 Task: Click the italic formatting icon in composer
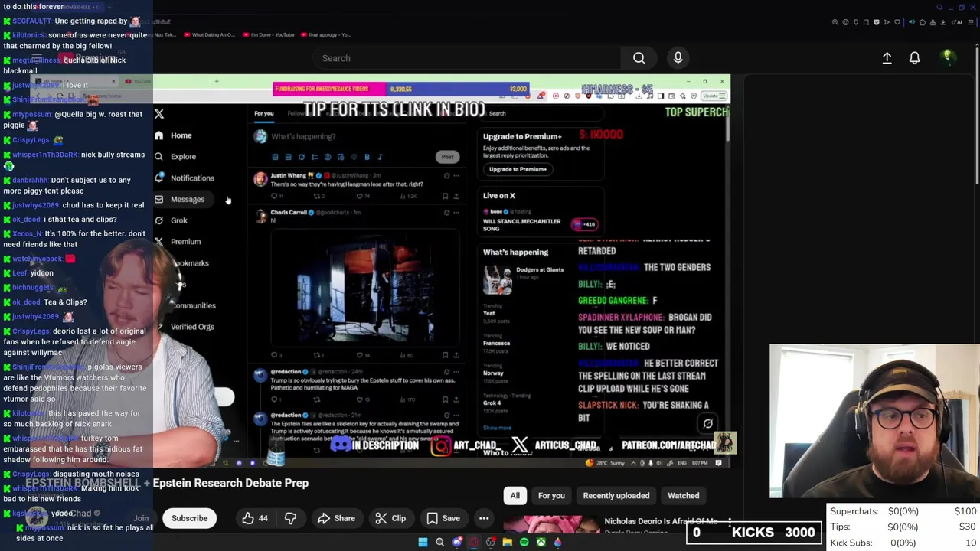point(380,157)
